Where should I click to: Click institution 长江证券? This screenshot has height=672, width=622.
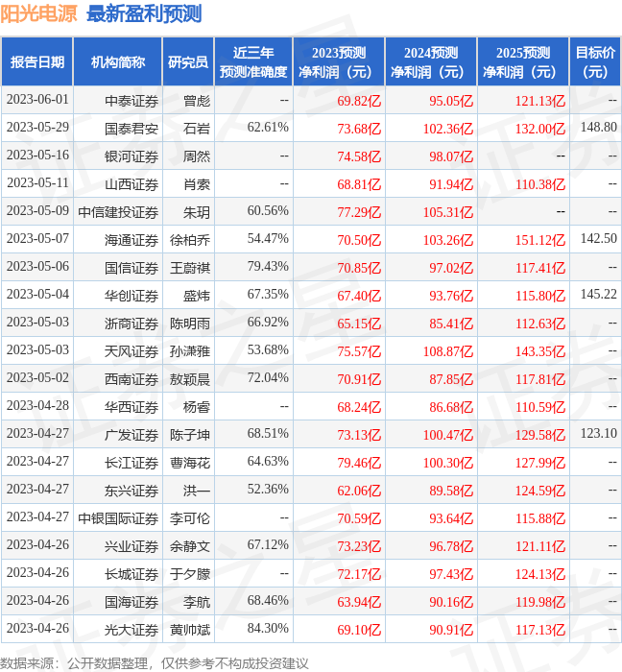pyautogui.click(x=132, y=464)
